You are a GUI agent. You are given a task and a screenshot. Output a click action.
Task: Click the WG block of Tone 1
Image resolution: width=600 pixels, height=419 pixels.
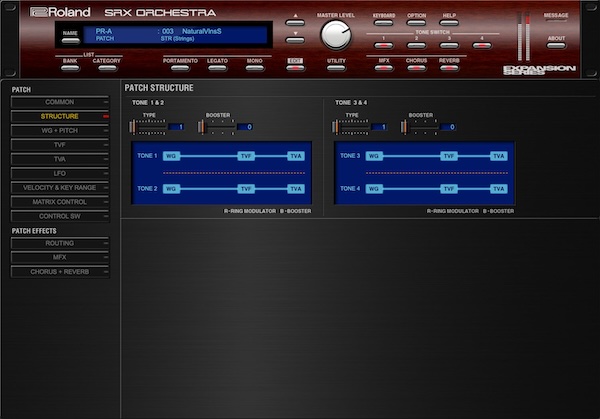(x=171, y=156)
